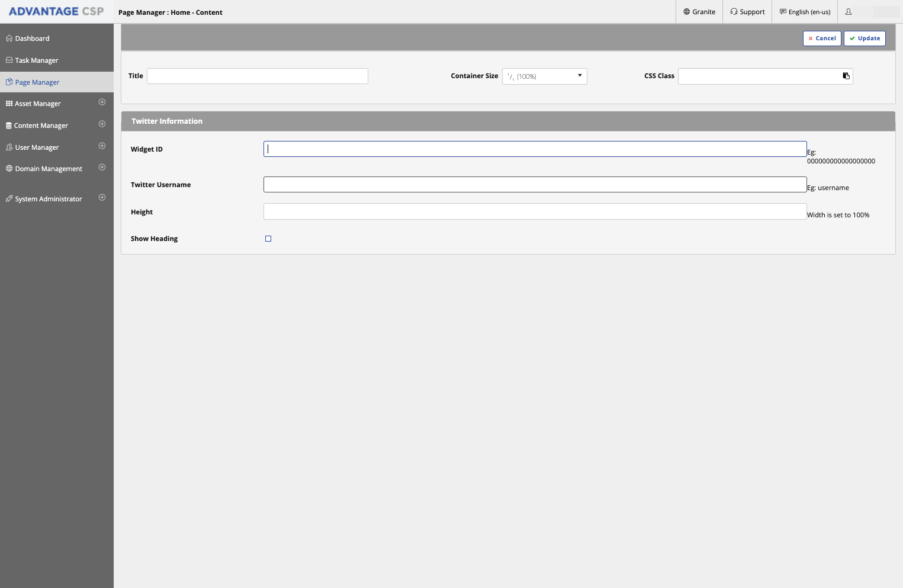This screenshot has width=903, height=588.
Task: Expand the System Administrator submenu
Action: pyautogui.click(x=102, y=198)
